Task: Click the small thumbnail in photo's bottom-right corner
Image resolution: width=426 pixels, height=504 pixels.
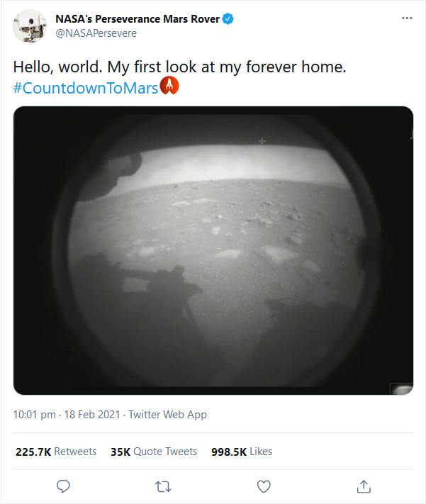Action: click(x=401, y=388)
